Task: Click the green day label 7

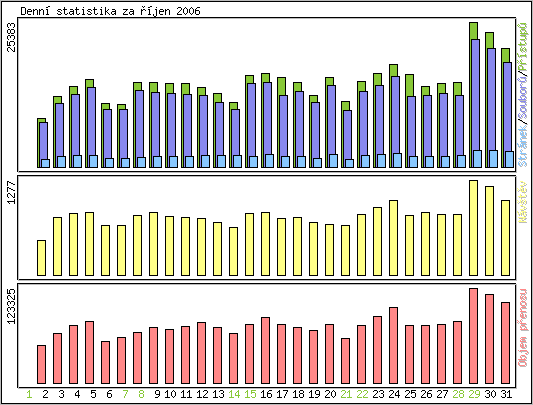Action: (125, 394)
